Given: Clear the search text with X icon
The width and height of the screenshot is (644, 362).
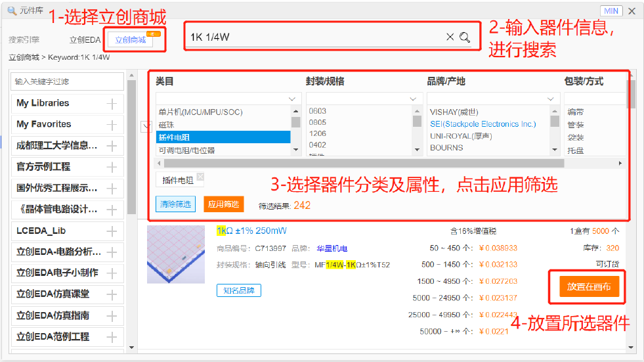Looking at the screenshot, I should point(450,37).
